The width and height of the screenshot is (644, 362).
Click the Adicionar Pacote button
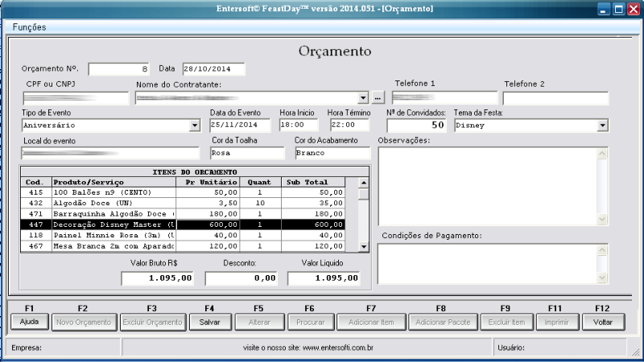(443, 323)
